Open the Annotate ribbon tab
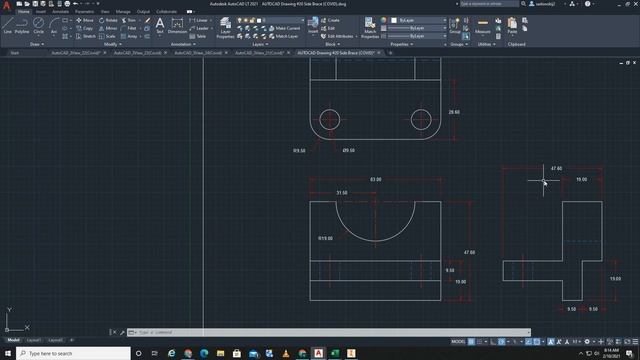 pos(60,12)
